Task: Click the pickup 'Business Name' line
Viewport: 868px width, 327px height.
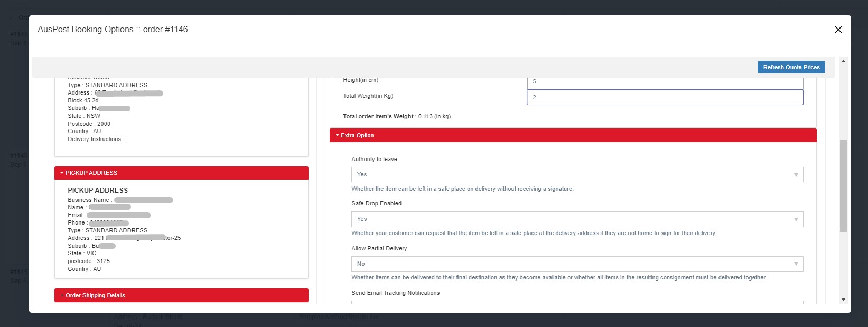Action: (x=120, y=200)
